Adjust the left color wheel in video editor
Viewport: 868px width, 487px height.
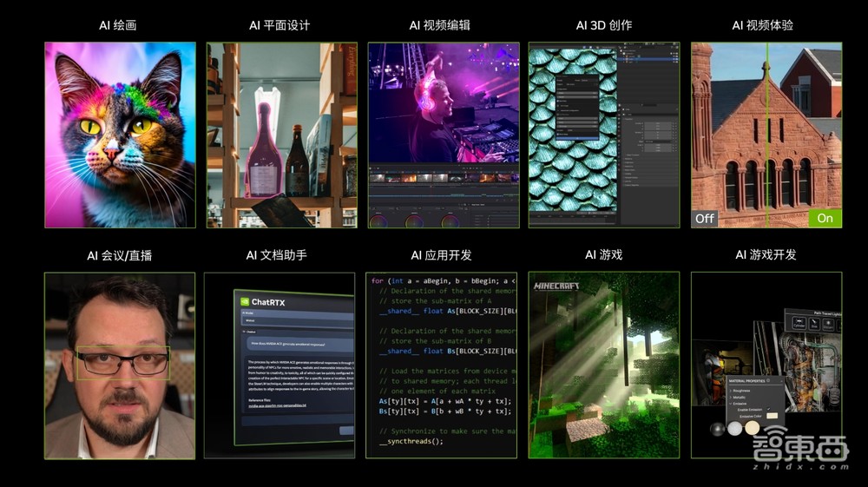coord(378,222)
